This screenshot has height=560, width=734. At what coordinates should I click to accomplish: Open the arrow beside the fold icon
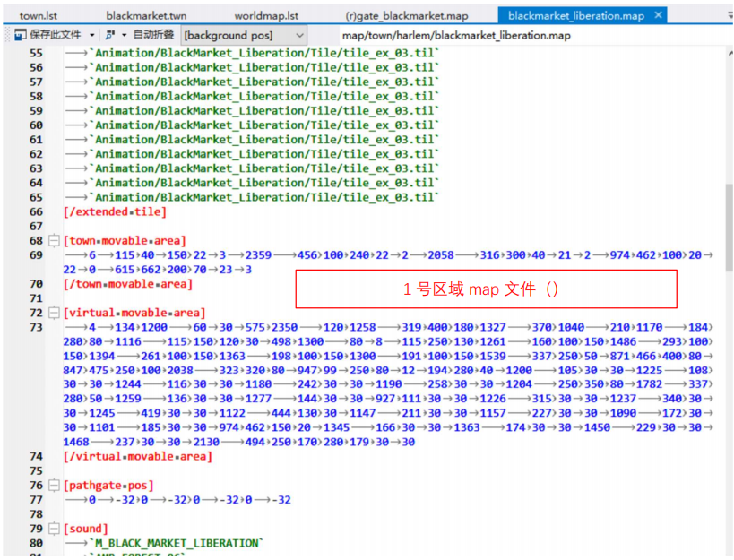[124, 35]
